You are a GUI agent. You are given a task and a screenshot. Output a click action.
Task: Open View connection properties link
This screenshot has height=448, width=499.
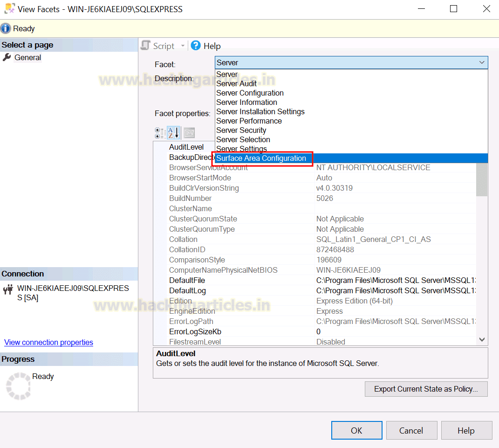49,342
